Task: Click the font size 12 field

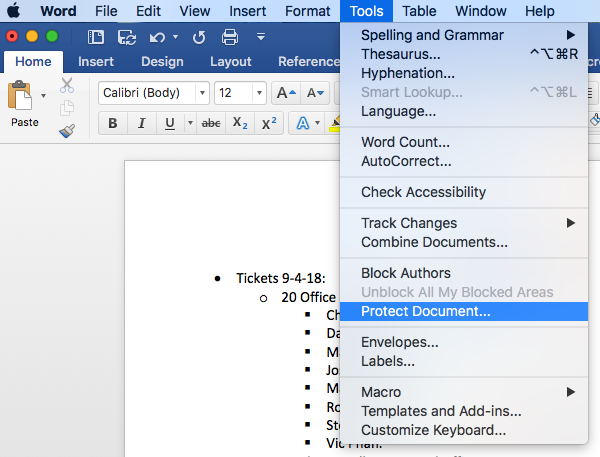Action: pos(234,93)
